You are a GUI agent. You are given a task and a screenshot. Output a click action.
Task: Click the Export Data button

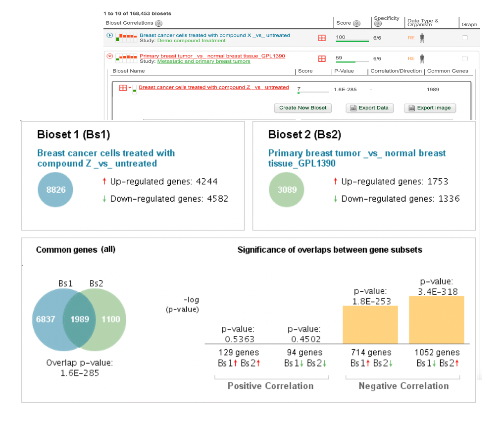point(370,108)
